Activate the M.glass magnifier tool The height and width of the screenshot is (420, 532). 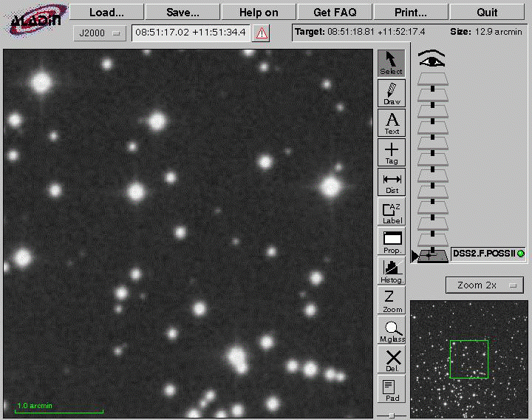click(x=392, y=330)
